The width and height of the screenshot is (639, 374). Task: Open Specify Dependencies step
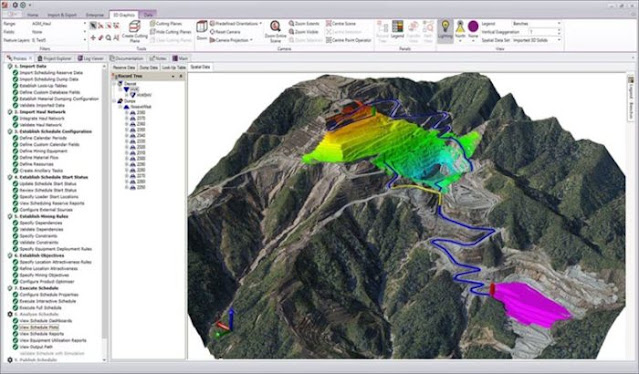click(x=41, y=223)
